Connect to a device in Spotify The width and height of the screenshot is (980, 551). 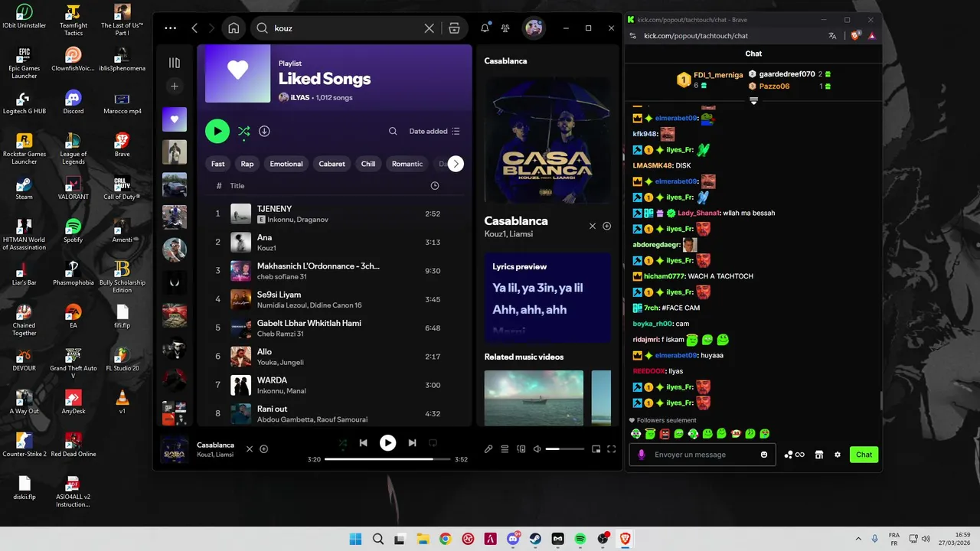[521, 449]
